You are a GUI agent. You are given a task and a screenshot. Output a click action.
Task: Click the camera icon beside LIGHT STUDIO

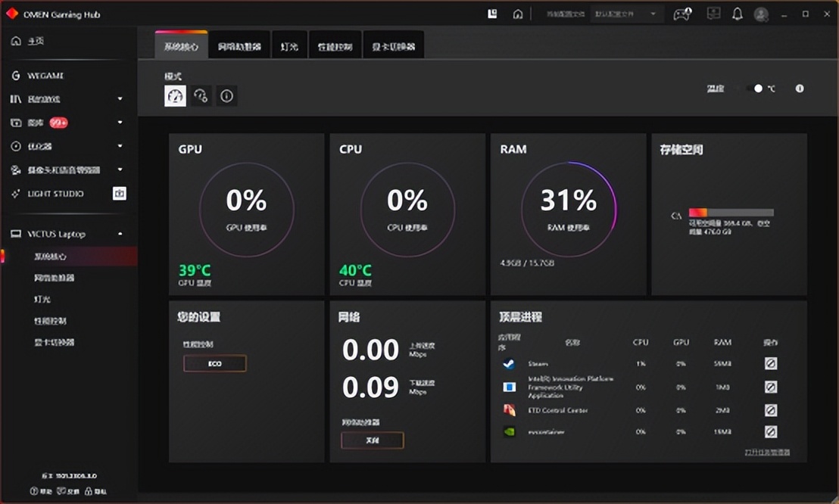(x=120, y=194)
